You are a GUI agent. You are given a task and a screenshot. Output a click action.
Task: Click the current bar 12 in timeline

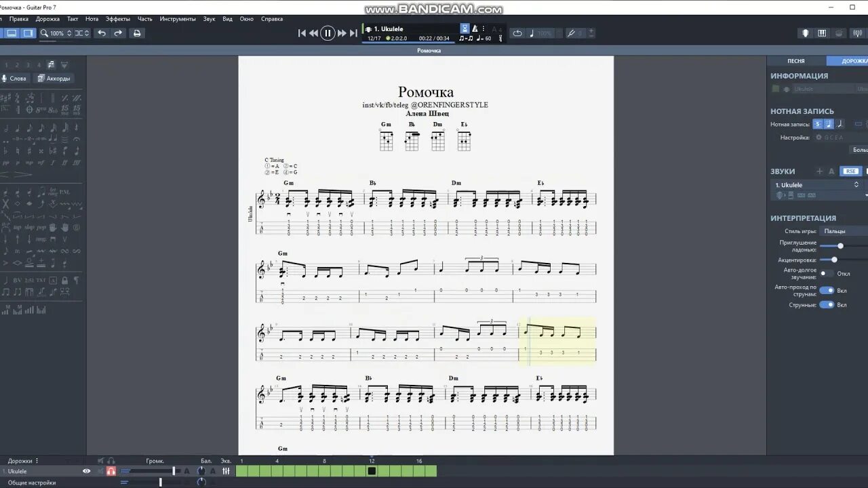click(x=372, y=471)
